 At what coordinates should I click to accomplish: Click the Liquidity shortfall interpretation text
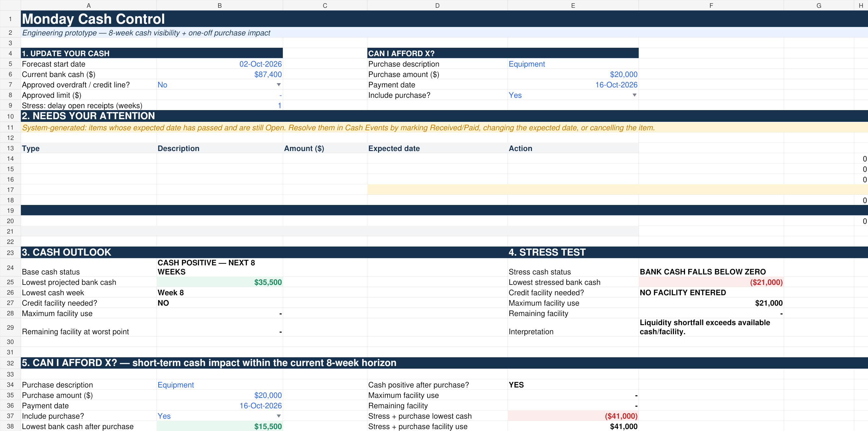pos(704,327)
